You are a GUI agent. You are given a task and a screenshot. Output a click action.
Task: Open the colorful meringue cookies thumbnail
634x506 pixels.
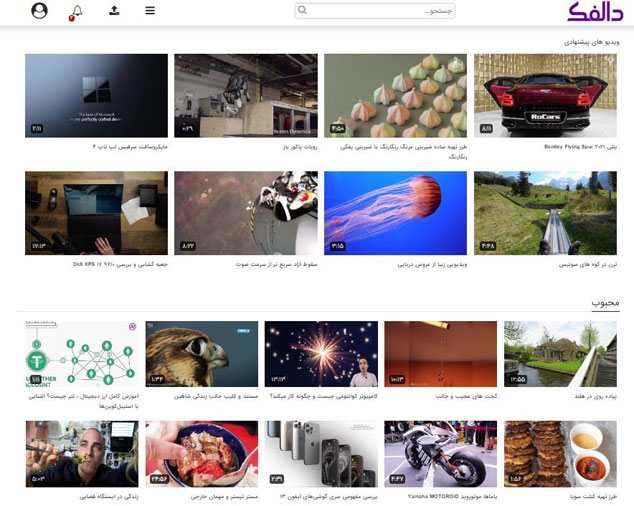(x=395, y=96)
